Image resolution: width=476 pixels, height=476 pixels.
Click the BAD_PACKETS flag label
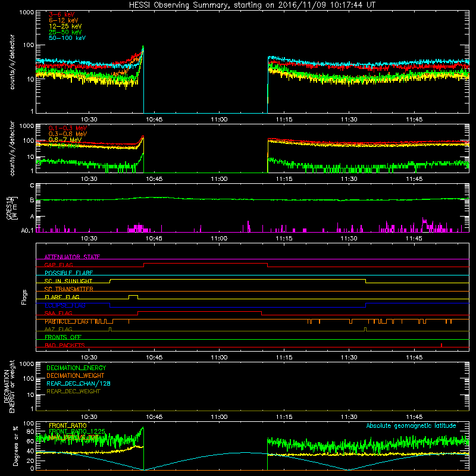pos(65,345)
